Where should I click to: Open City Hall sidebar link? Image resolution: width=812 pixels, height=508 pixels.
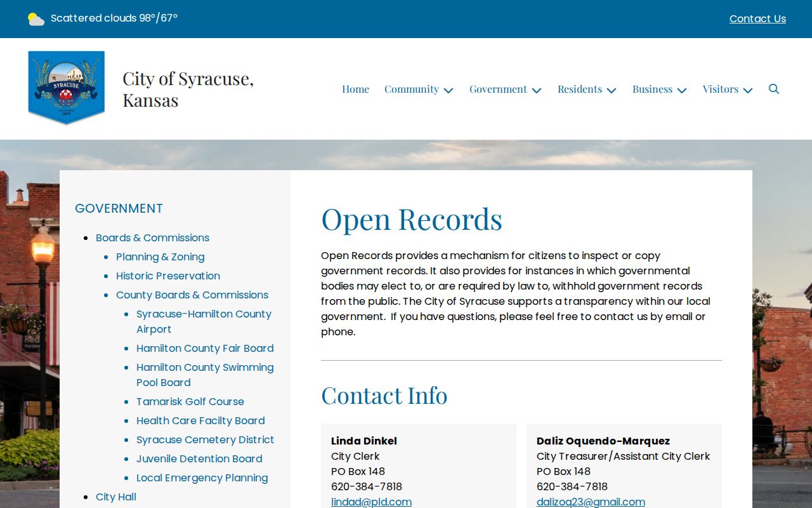[x=116, y=497]
